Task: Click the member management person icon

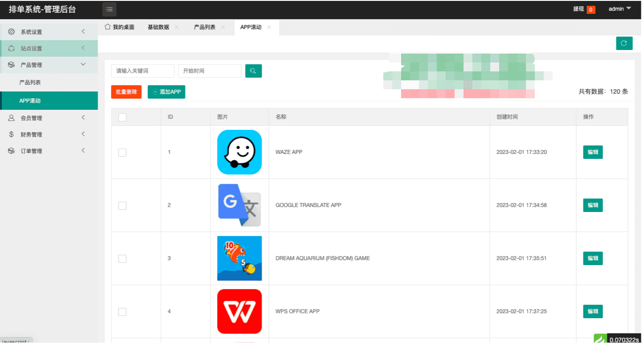Action: [12, 118]
